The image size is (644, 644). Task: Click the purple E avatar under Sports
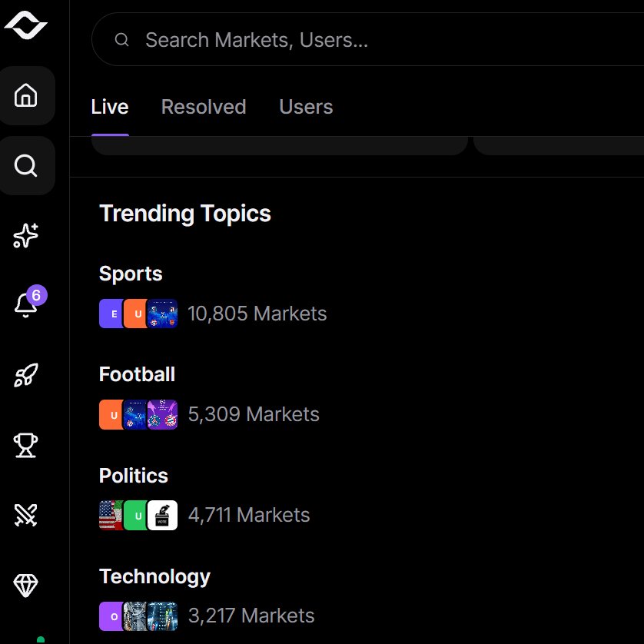tap(111, 314)
